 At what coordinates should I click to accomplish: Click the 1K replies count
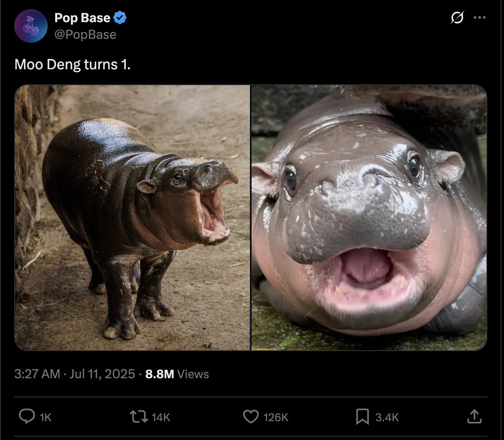45,417
